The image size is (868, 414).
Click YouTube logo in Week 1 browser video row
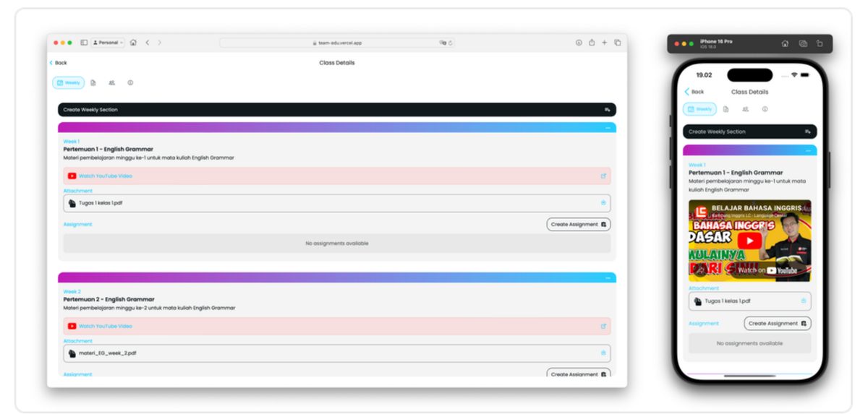(x=72, y=176)
